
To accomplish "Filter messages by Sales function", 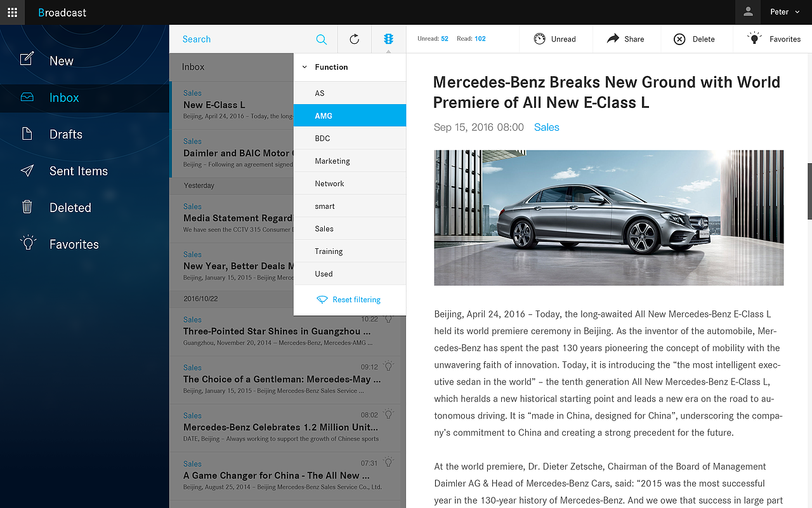I will coord(350,229).
